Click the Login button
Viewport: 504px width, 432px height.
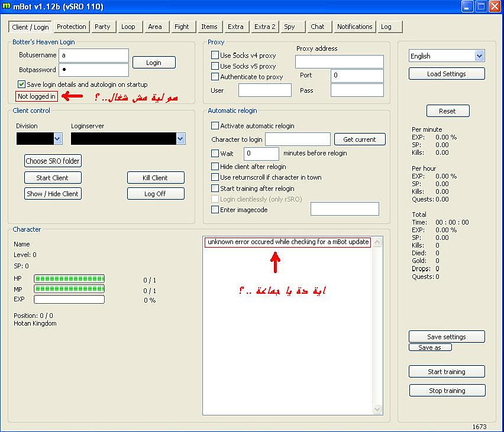154,63
